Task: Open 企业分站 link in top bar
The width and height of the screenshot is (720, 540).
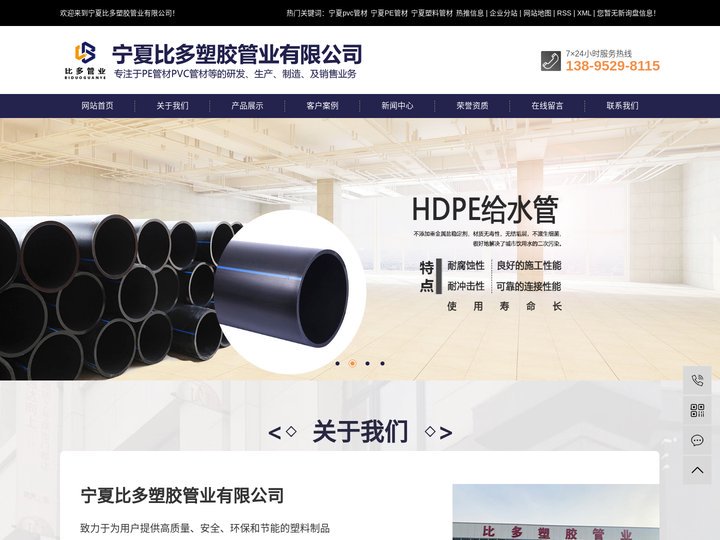Action: pyautogui.click(x=504, y=13)
